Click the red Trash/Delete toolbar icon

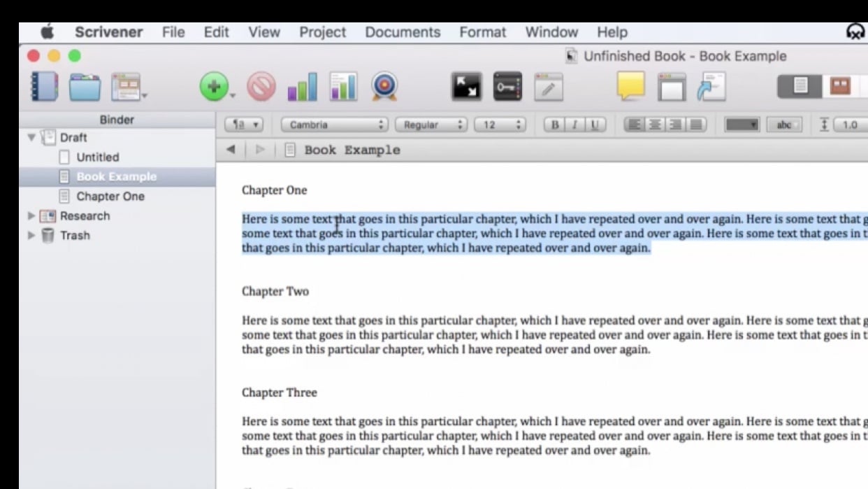(261, 87)
